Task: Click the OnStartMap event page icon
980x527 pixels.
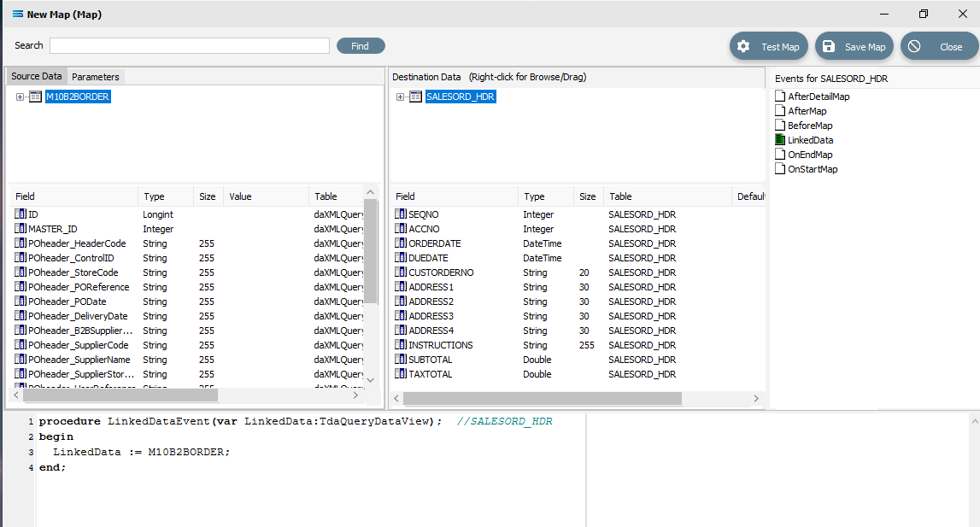Action: tap(780, 169)
